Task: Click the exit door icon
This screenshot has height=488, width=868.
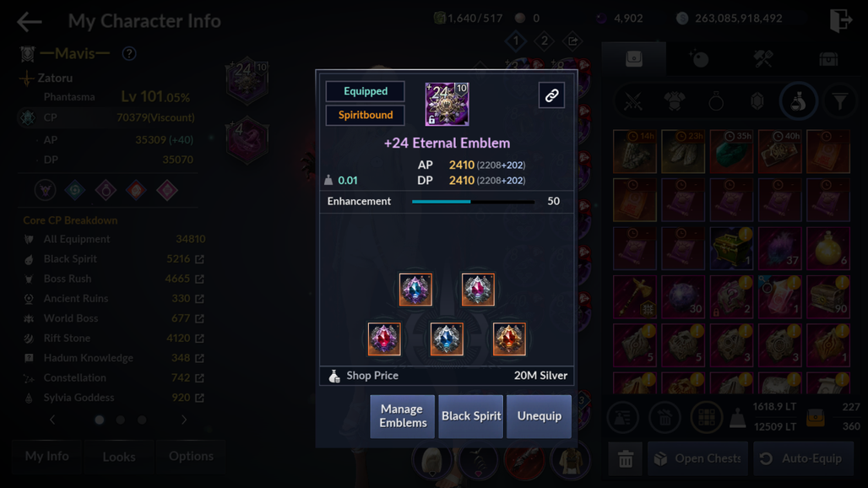Action: [840, 20]
